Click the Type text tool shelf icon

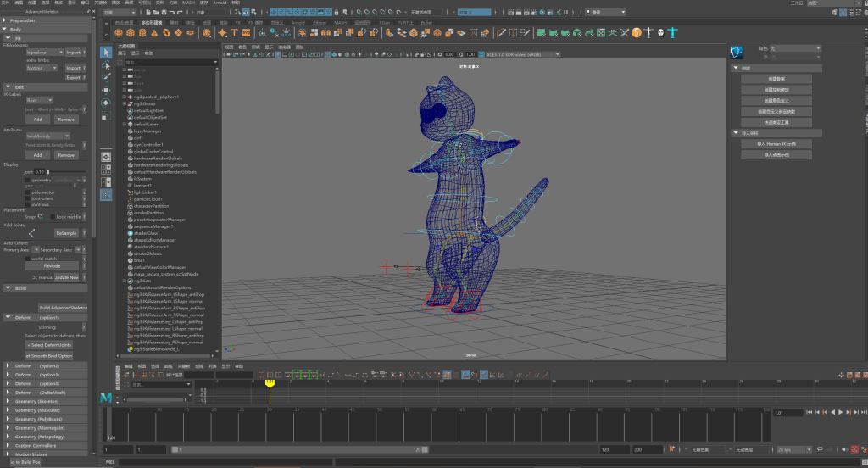233,32
